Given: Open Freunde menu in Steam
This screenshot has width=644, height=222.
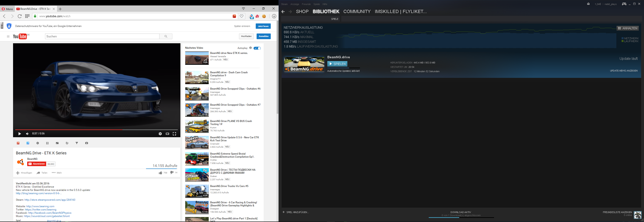Looking at the screenshot, I should tap(306, 4).
